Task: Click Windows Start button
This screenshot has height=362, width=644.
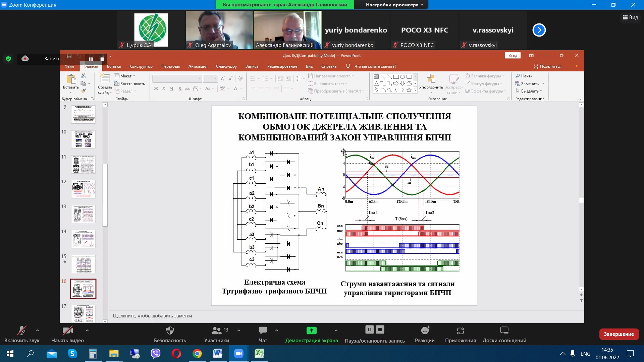Action: click(x=10, y=354)
